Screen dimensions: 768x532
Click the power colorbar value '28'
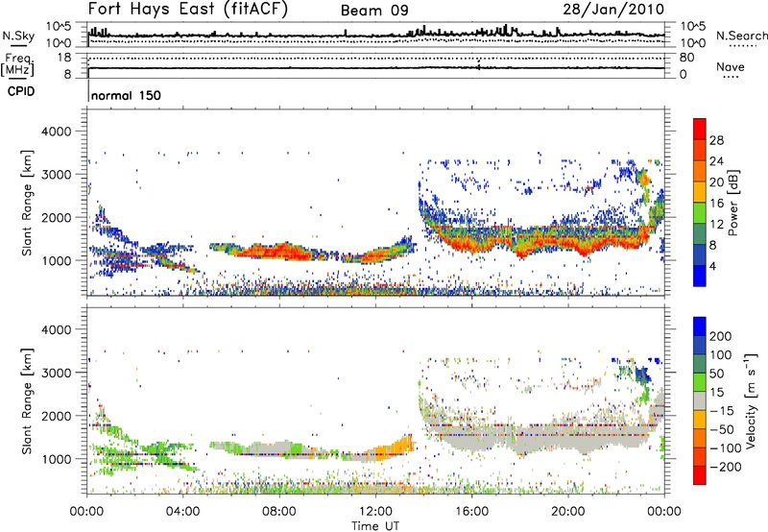[x=716, y=140]
